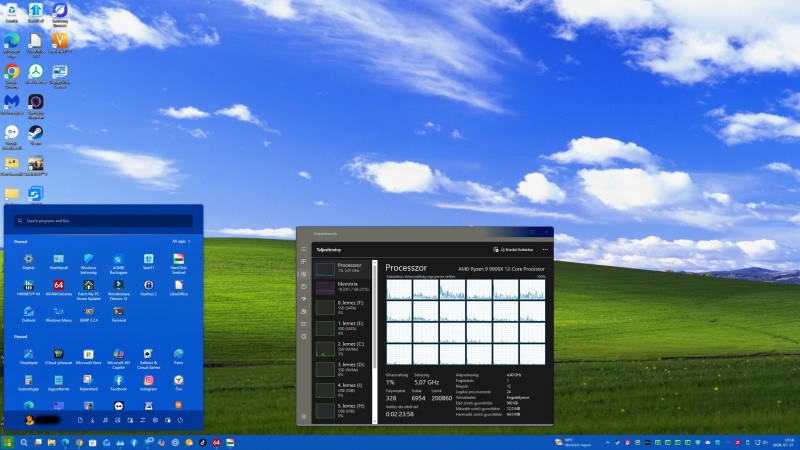Open Google Chrome desktop shortcut
The width and height of the screenshot is (800, 450).
tap(12, 76)
